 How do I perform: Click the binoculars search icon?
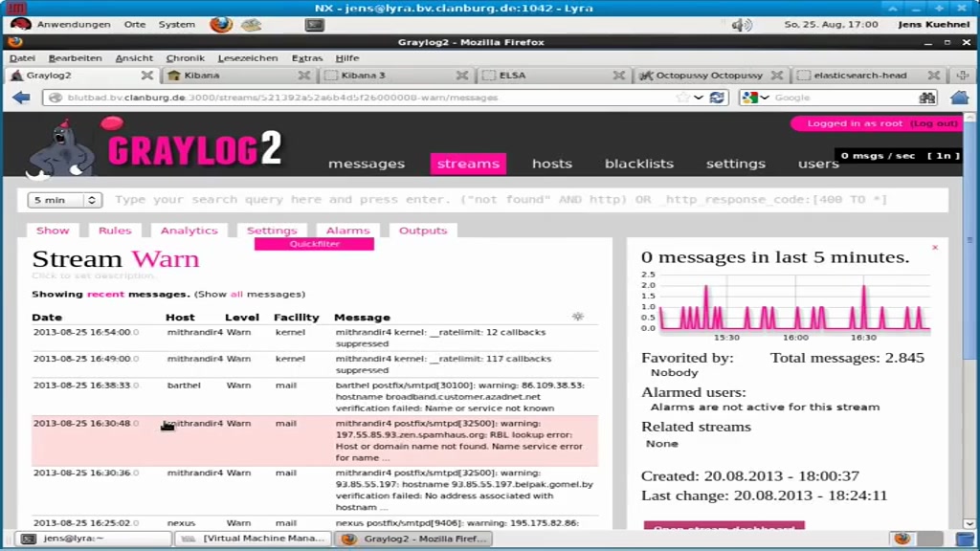coord(926,98)
